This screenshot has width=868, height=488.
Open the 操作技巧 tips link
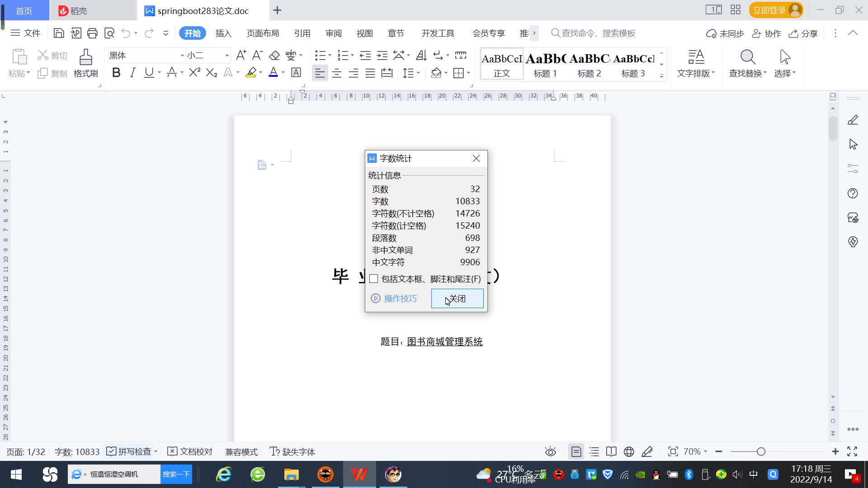coord(395,299)
